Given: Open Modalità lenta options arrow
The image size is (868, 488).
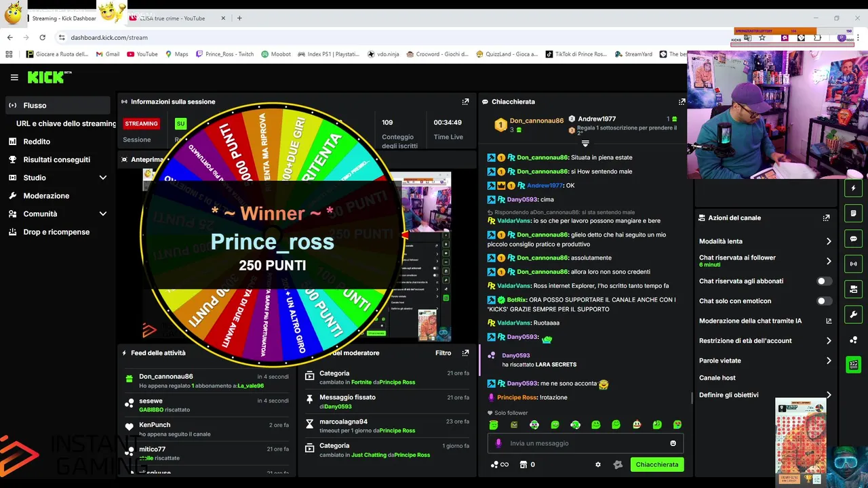Looking at the screenshot, I should point(829,241).
